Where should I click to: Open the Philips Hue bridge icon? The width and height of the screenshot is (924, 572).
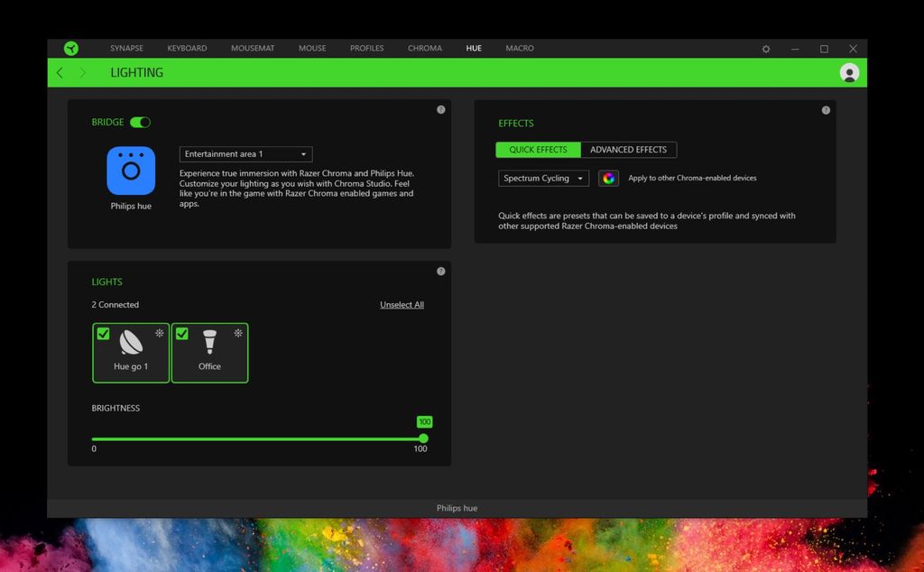click(x=130, y=173)
